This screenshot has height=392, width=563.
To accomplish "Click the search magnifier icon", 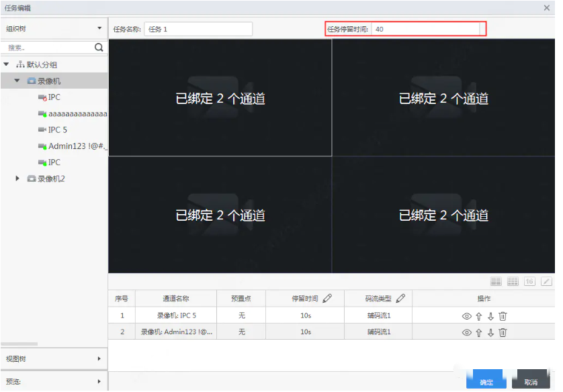I will 99,47.
